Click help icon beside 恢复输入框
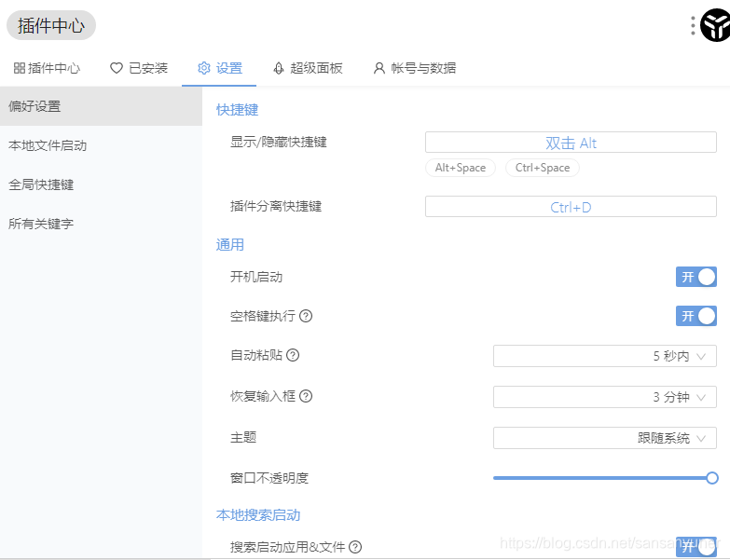This screenshot has width=730, height=560. pyautogui.click(x=306, y=396)
